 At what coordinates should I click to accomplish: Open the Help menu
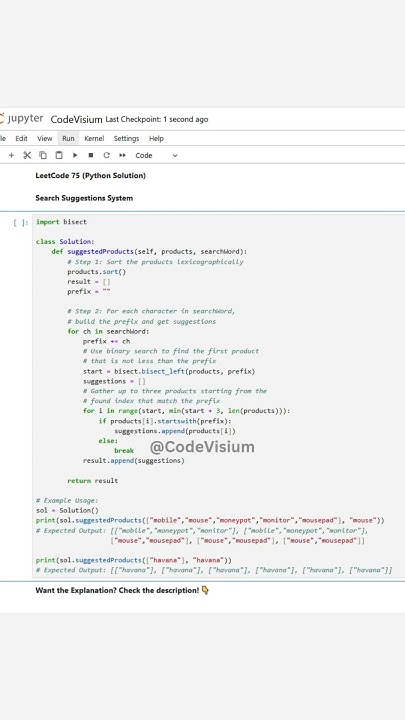pos(156,138)
